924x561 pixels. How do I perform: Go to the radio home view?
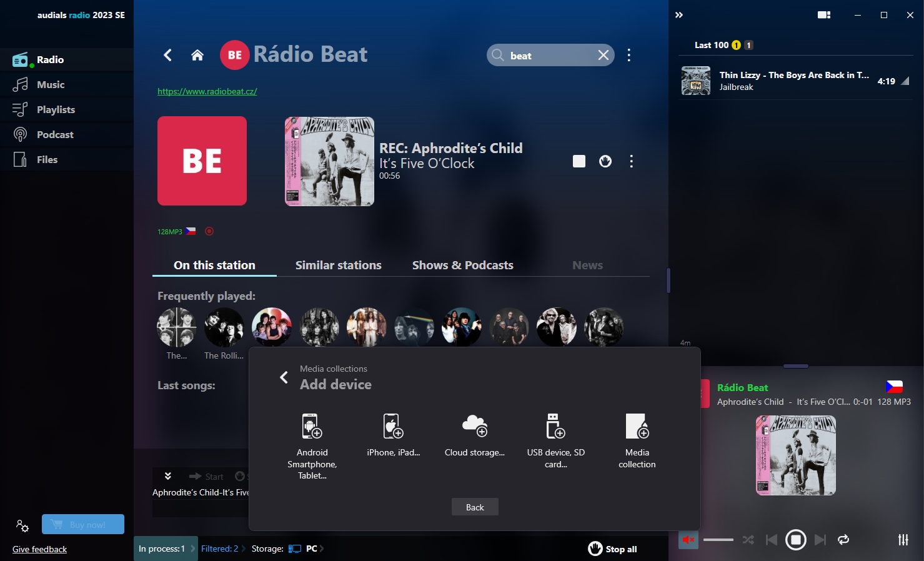click(197, 55)
